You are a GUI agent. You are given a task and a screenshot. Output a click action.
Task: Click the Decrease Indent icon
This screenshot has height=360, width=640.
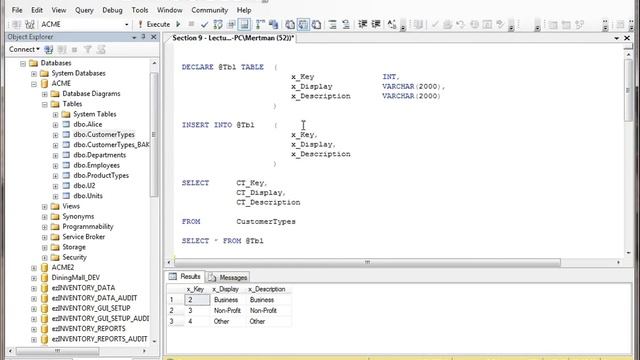coord(362,24)
